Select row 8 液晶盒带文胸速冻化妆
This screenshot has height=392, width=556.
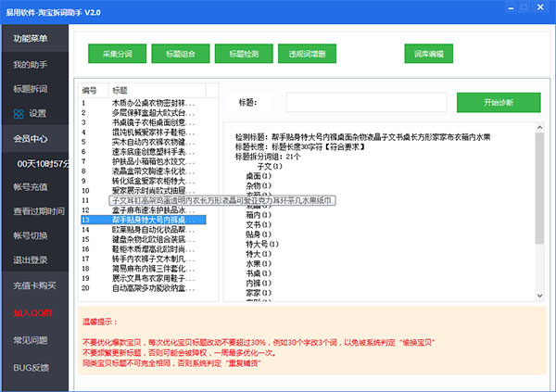[144, 171]
